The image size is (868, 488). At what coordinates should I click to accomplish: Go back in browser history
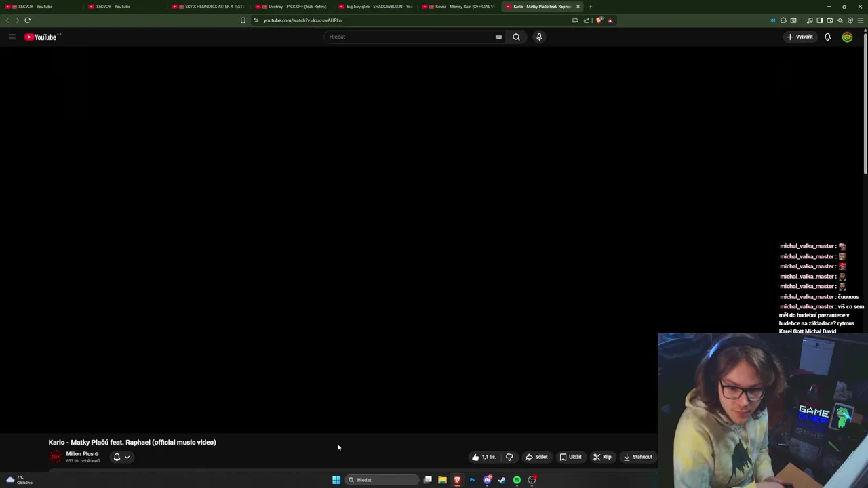pos(7,20)
